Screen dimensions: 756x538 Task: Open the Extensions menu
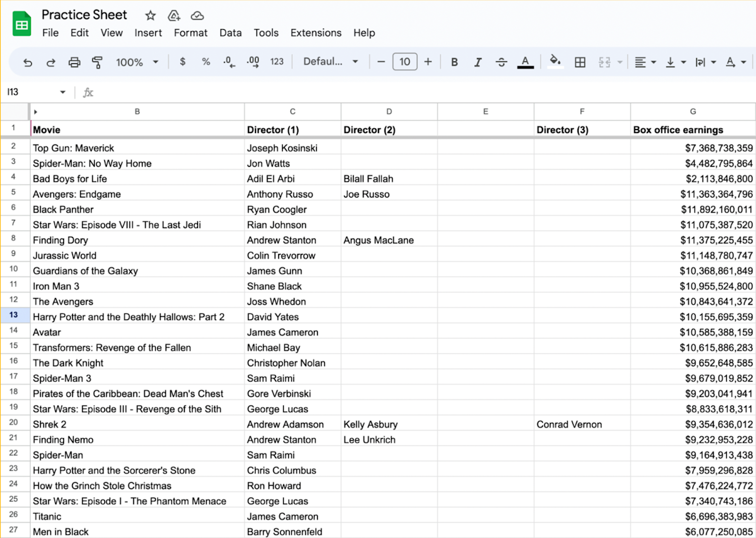tap(316, 33)
